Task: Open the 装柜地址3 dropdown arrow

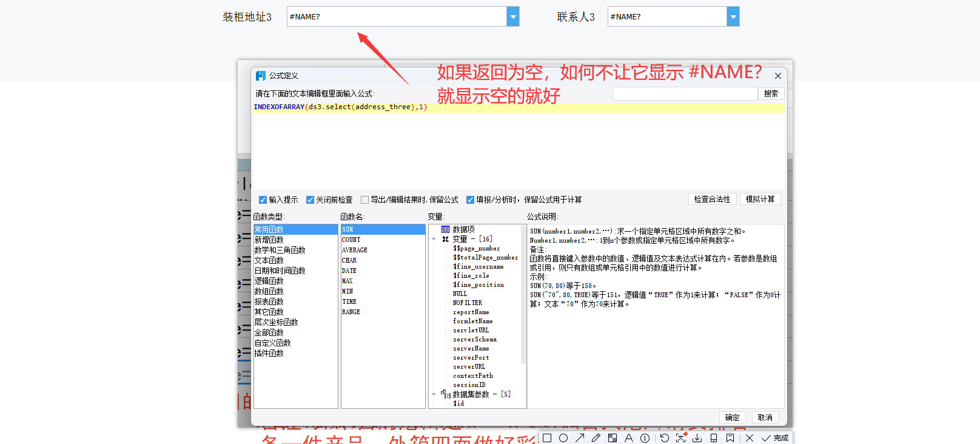Action: click(x=513, y=16)
